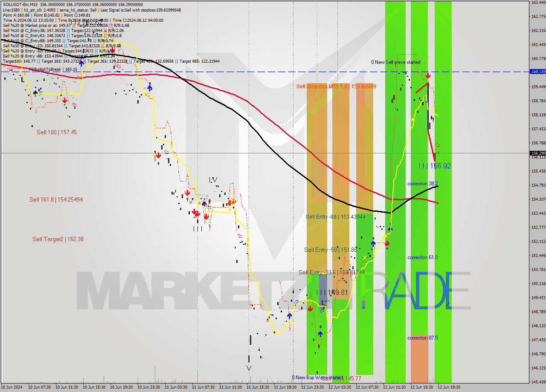
Task: Click the blue 160.150 price tag on the axis
Action: pos(537,72)
